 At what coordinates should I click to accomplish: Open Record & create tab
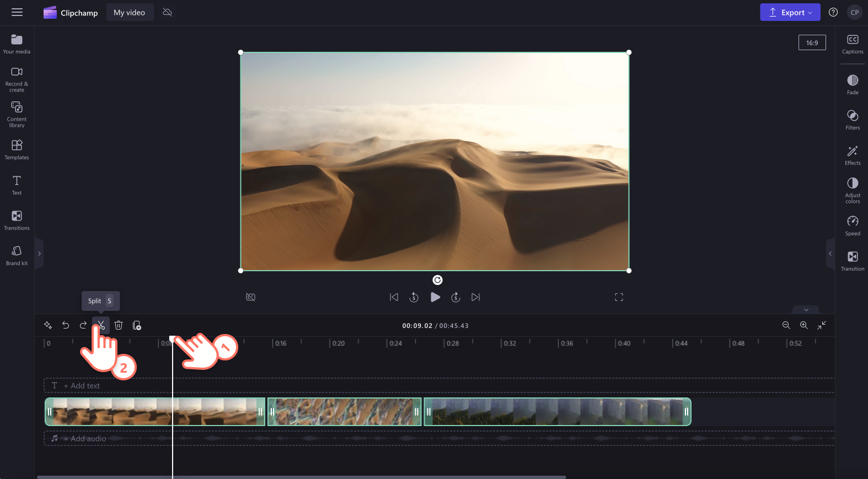tap(17, 79)
